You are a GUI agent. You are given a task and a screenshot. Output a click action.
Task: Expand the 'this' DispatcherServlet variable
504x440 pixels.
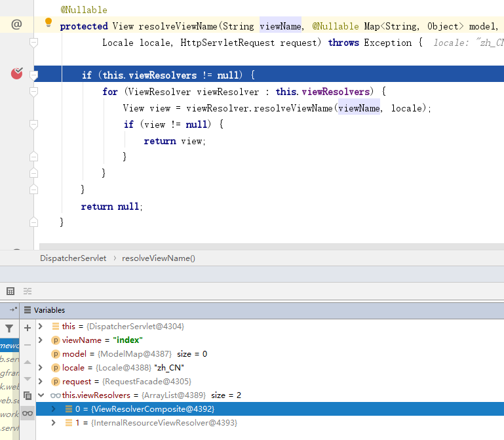(41, 326)
